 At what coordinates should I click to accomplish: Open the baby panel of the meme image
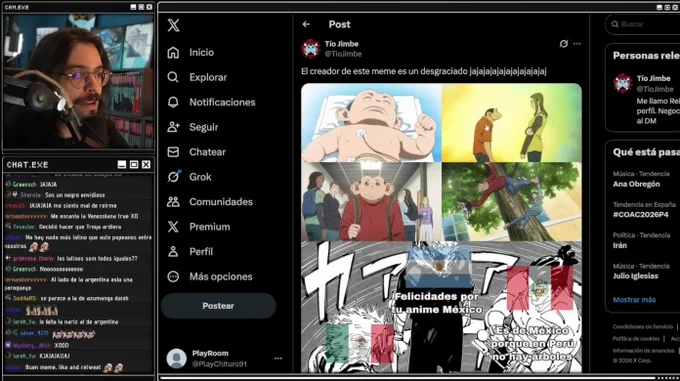371,123
